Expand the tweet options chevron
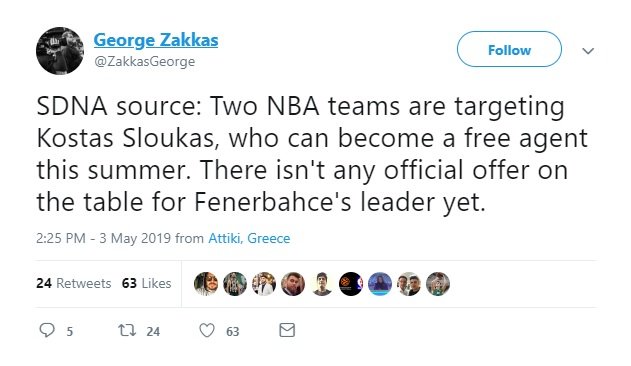Screen dimensions: 631x366 588,51
